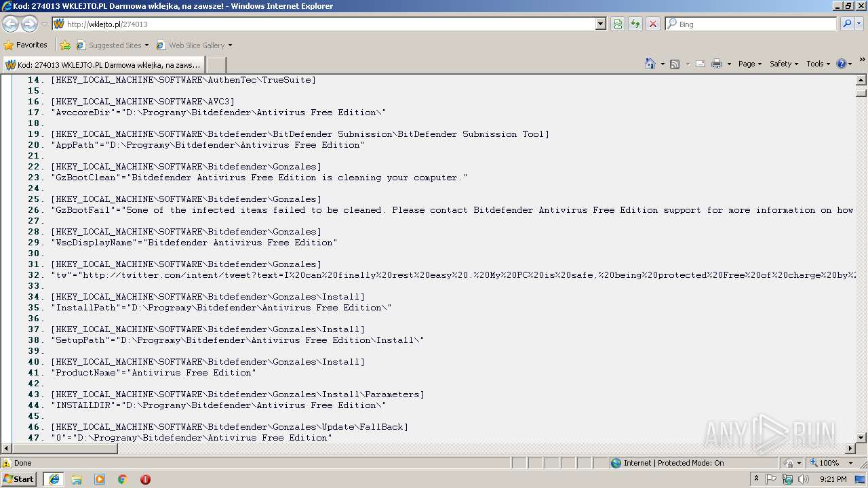Screen dimensions: 868x488
Task: Click the Read Mail envelope icon
Action: pos(701,64)
